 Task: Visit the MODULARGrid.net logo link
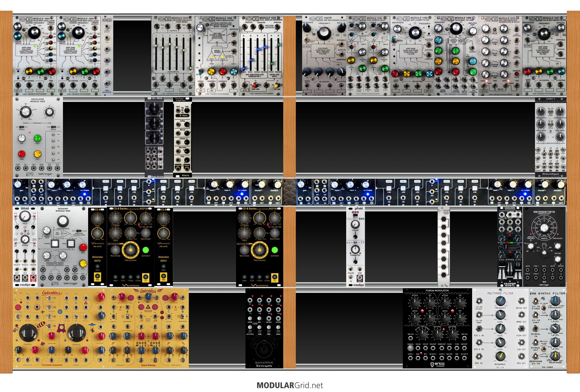pyautogui.click(x=290, y=385)
